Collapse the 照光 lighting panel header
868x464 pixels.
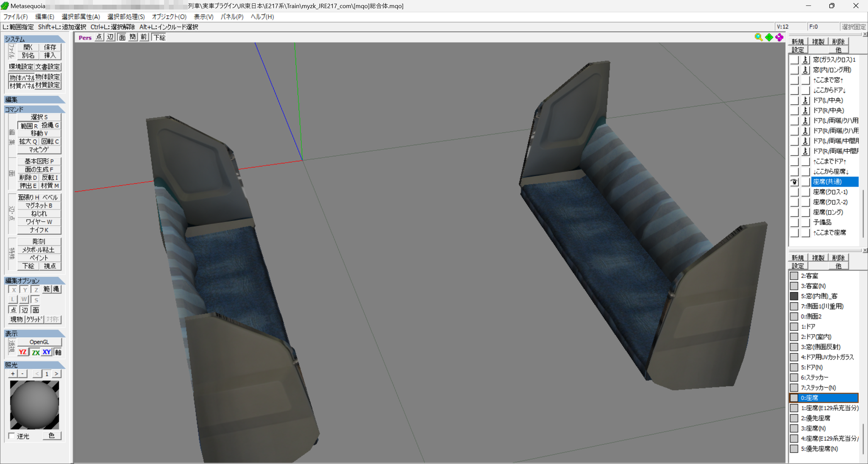click(x=34, y=365)
